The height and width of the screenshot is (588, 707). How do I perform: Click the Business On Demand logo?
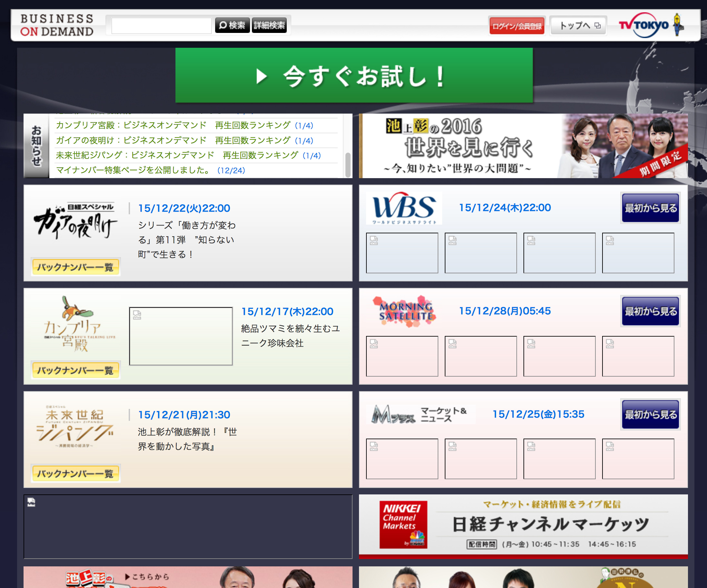point(56,25)
